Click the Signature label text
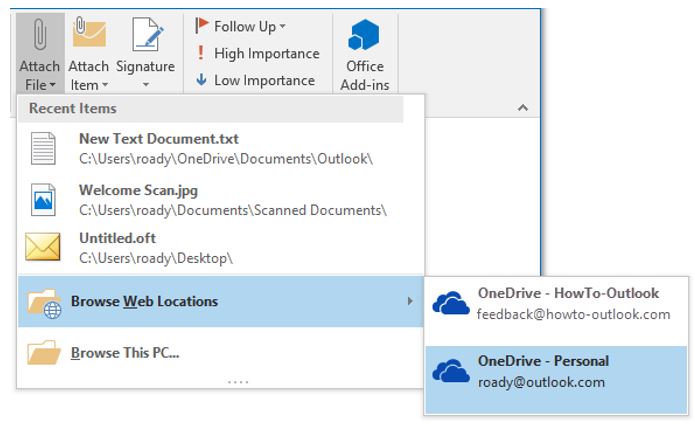Screen dimensions: 695x425 145,67
